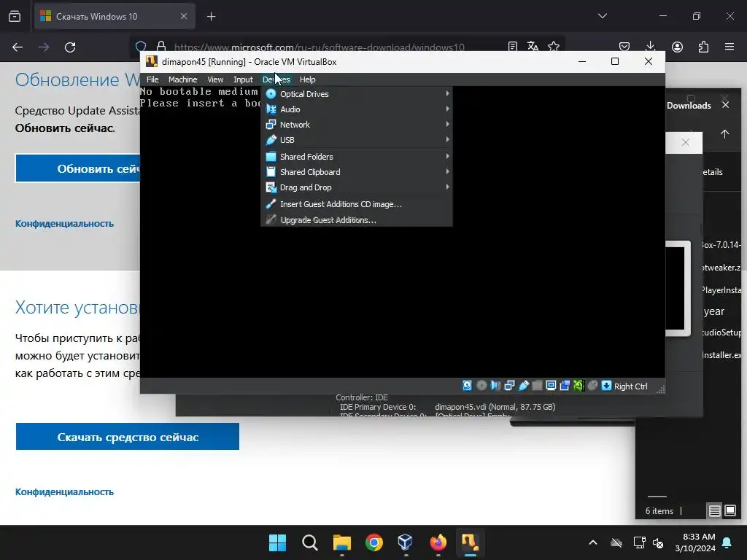Click the address bar URL field
Image resolution: width=747 pixels, height=560 pixels.
point(320,47)
